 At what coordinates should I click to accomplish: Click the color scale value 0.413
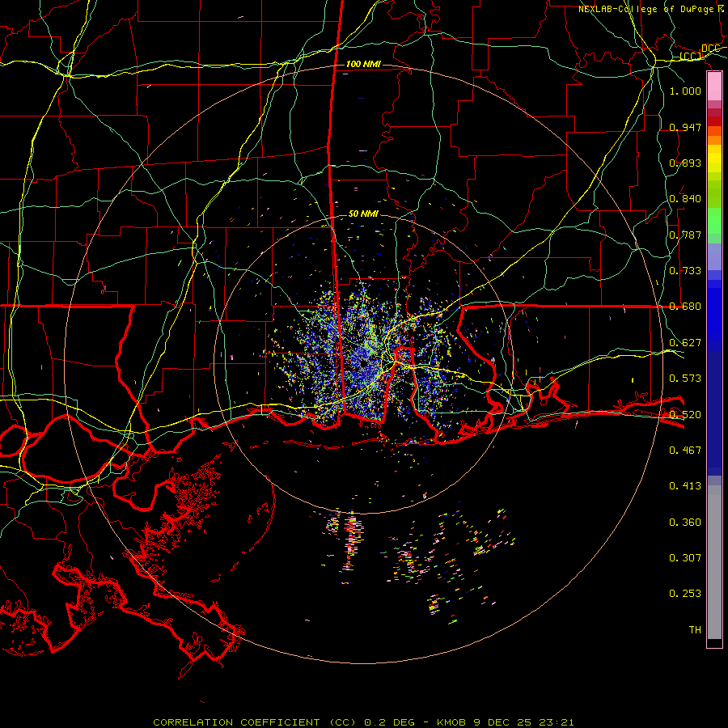[x=685, y=485]
